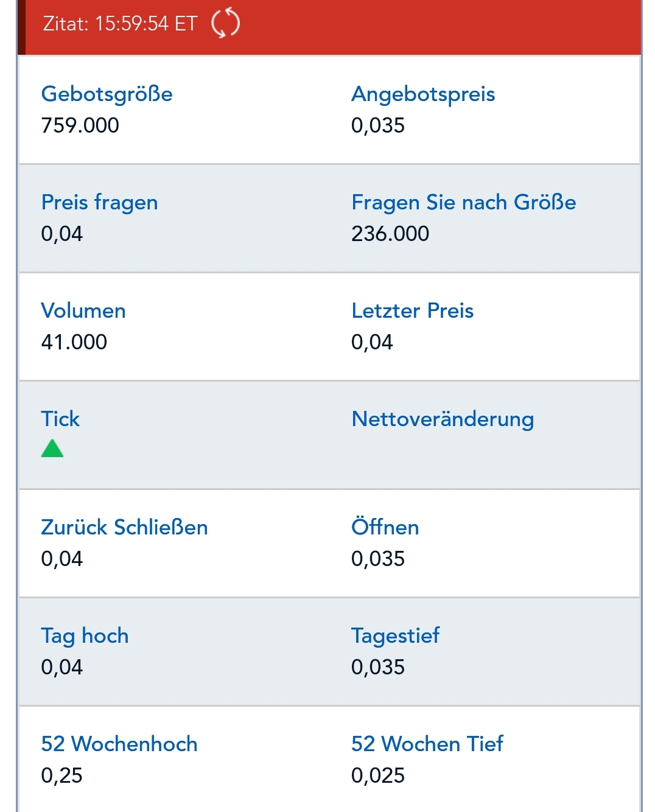
Task: Click the 52-week high value 0,25
Action: click(60, 775)
